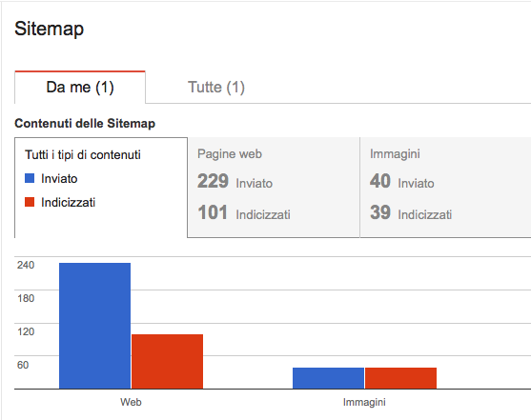Select the Immagini content panel

445,188
